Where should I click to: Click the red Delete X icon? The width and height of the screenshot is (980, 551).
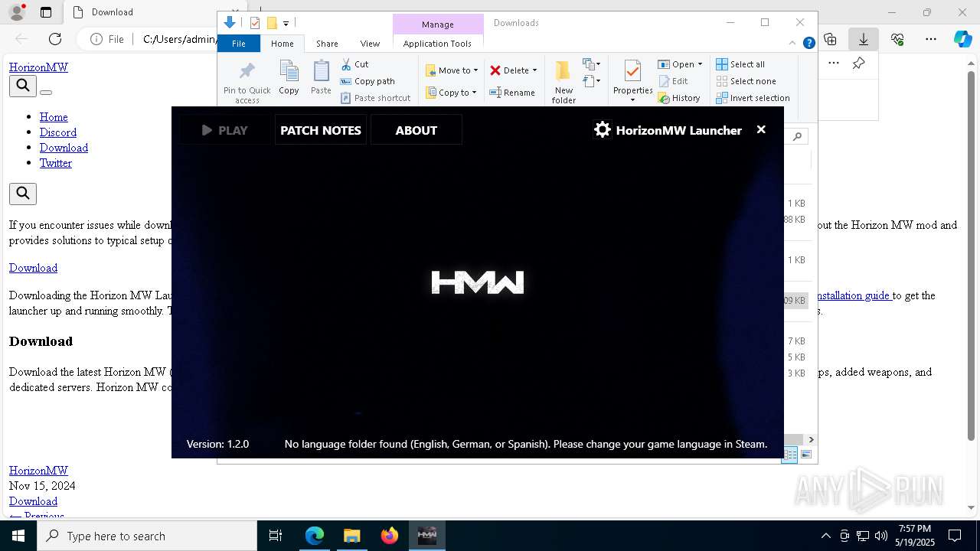click(x=495, y=70)
